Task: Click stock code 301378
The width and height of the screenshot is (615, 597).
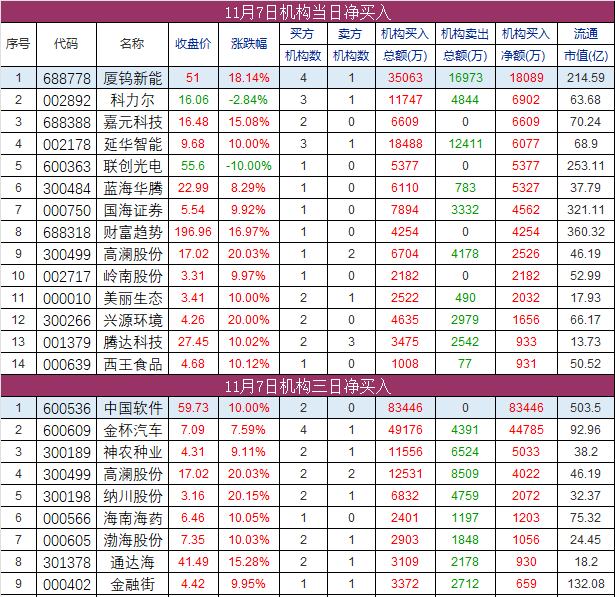Action: (67, 562)
